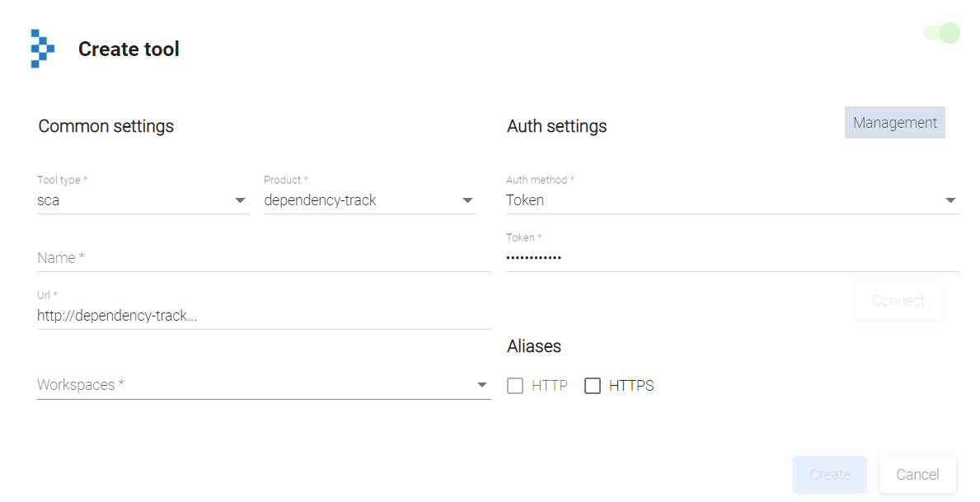This screenshot has height=502, width=980.
Task: Select the masked Token password field
Action: point(732,258)
